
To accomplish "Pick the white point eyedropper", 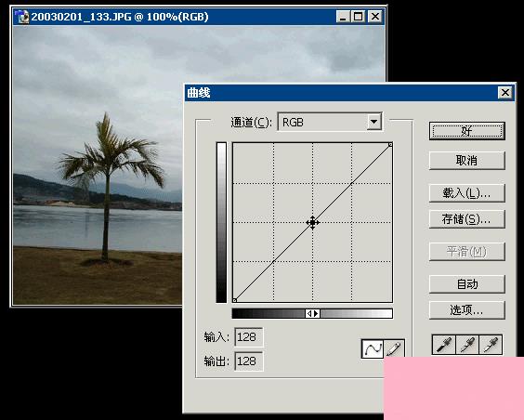I will [491, 344].
